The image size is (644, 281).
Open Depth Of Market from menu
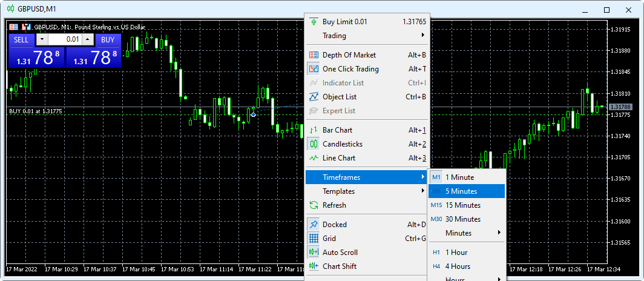click(366, 55)
